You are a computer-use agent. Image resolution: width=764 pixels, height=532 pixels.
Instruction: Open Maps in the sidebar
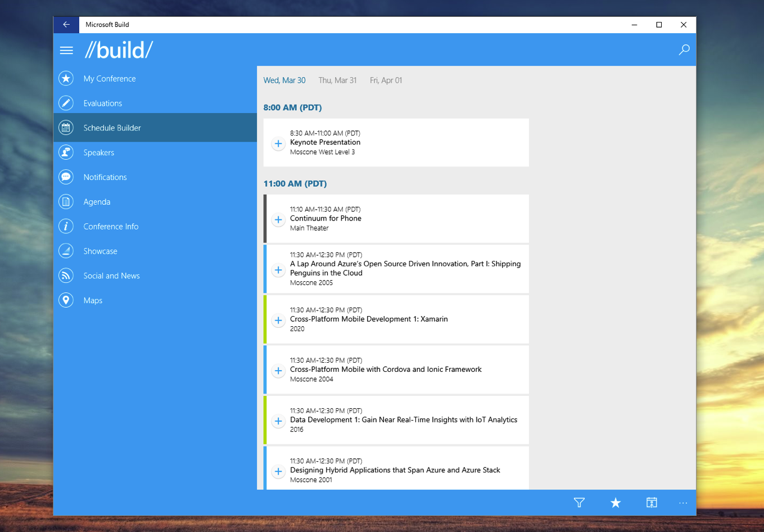pos(155,300)
